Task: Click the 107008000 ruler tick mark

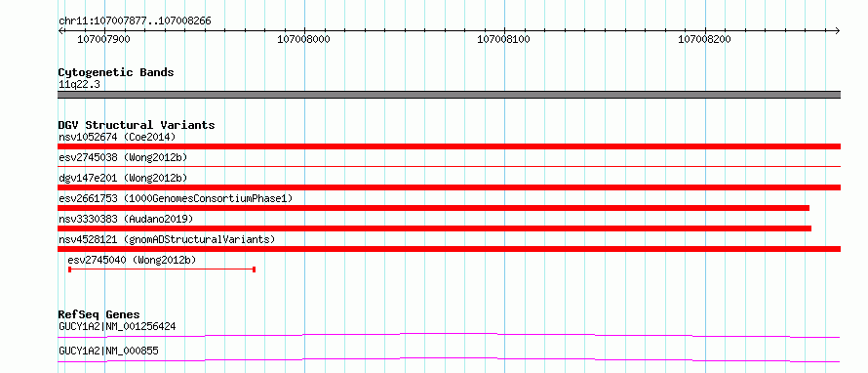Action: pos(304,30)
